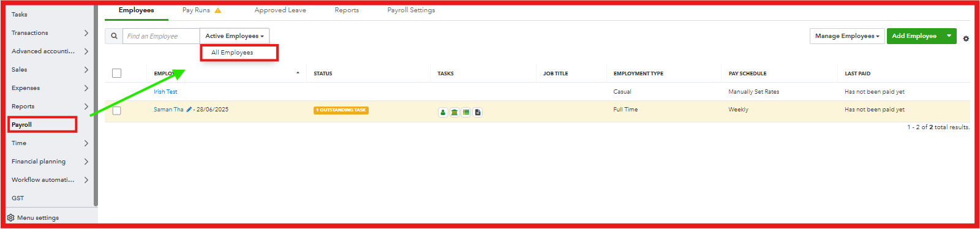Click the Pay Runs warning triangle icon
This screenshot has width=980, height=229.
tap(218, 10)
